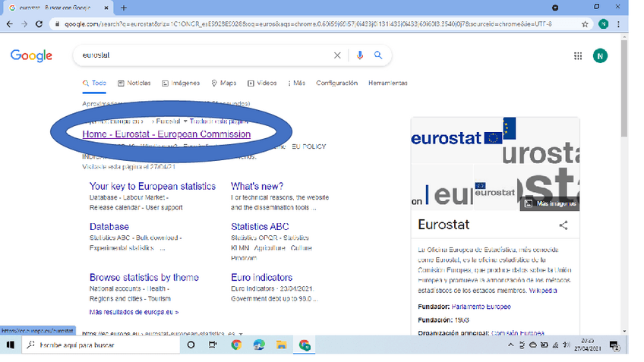
Task: Bookmark this page with the star icon
Action: click(x=585, y=24)
